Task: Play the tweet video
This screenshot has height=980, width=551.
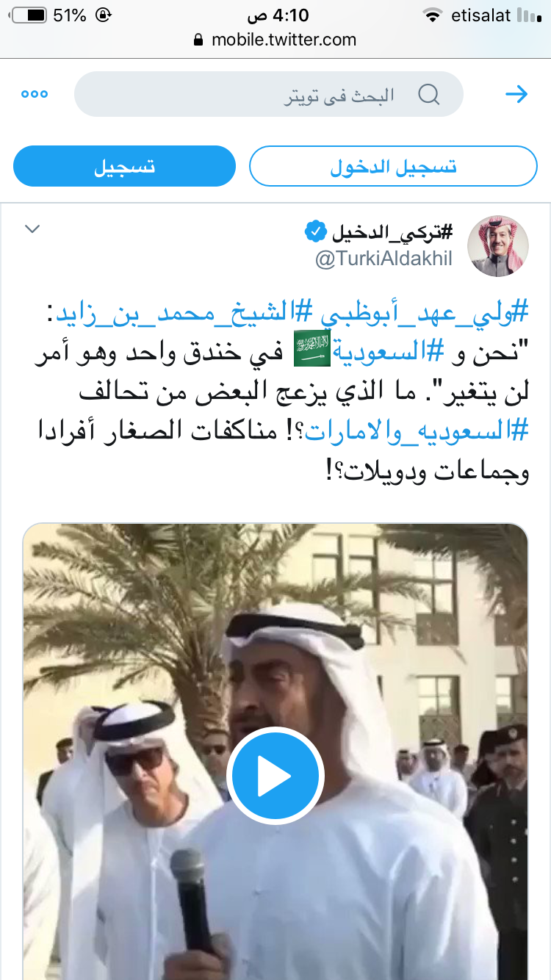Action: coord(275,775)
